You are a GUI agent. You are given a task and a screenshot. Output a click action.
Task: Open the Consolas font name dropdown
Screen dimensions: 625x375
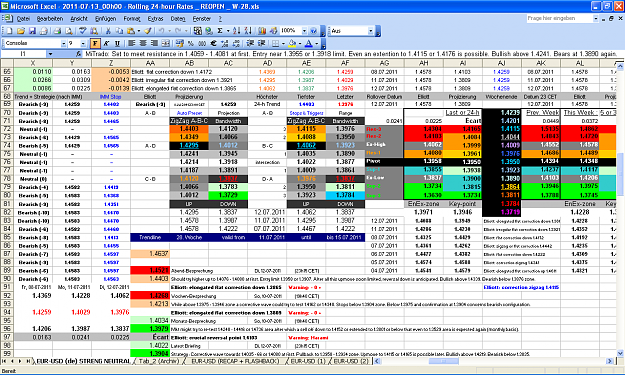click(63, 43)
